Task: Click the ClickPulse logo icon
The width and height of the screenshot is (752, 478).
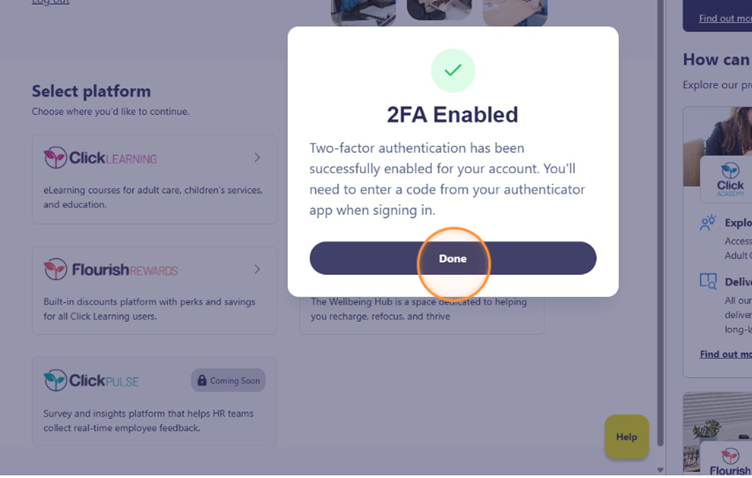Action: point(55,380)
